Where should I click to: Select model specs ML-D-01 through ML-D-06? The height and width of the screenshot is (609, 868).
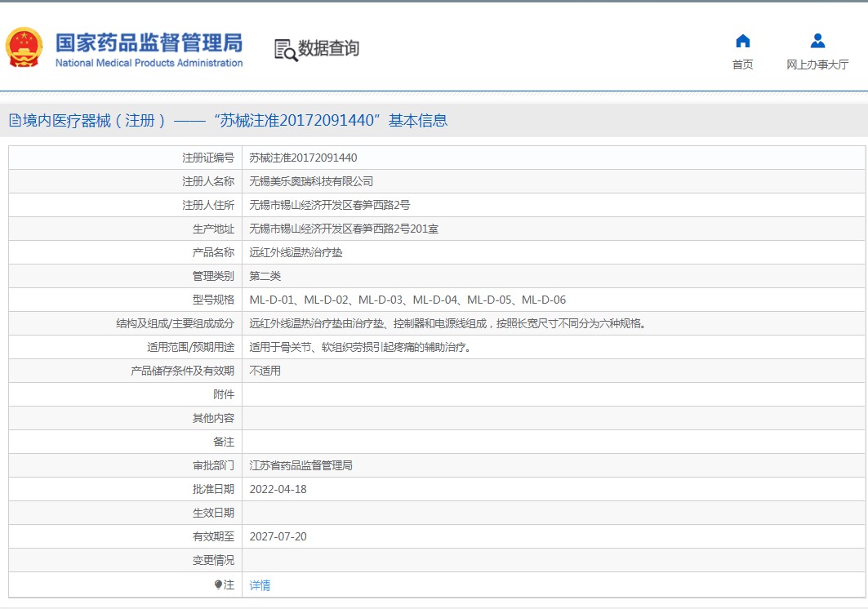coord(407,300)
